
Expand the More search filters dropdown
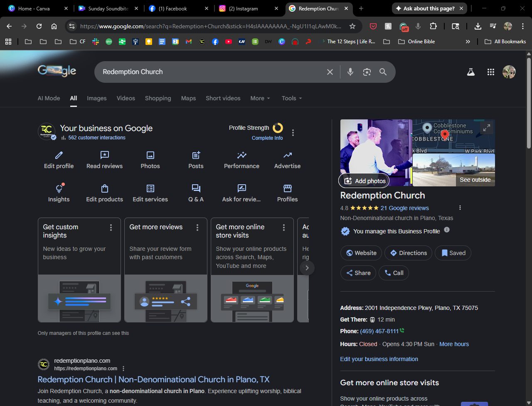click(260, 99)
